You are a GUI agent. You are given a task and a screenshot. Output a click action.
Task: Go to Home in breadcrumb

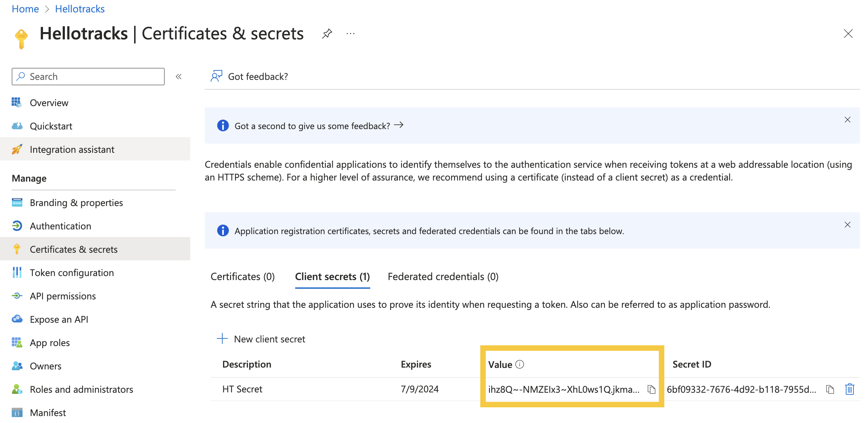click(x=25, y=9)
